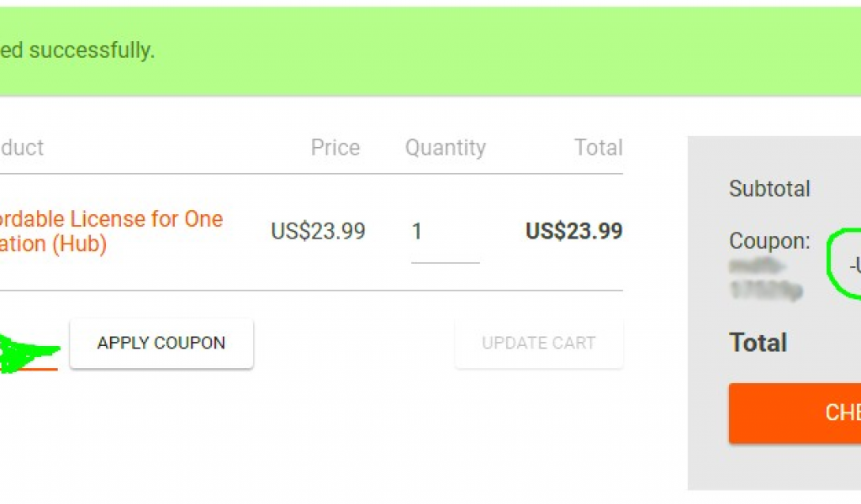Click the 'successfully' message text
The image size is (861, 504).
coord(92,50)
